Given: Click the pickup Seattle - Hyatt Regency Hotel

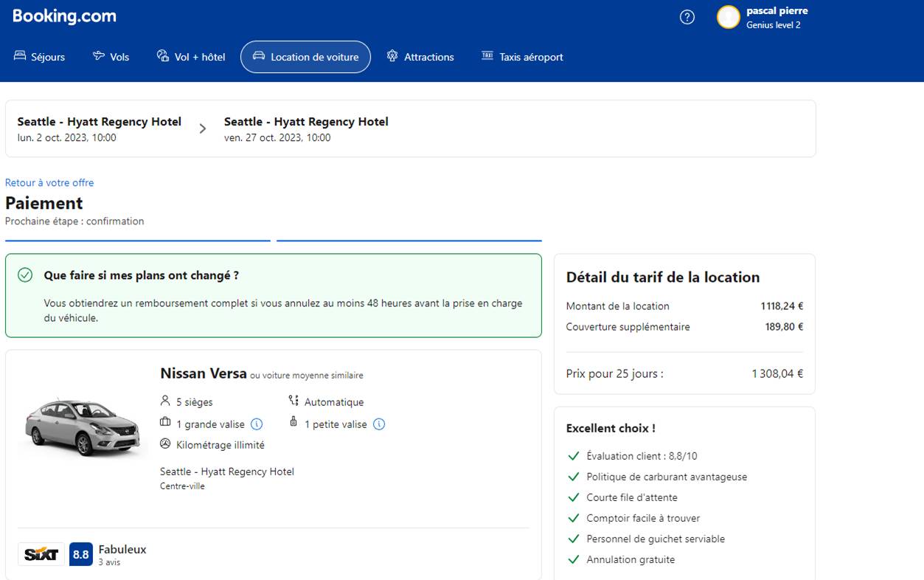Looking at the screenshot, I should pyautogui.click(x=100, y=122).
